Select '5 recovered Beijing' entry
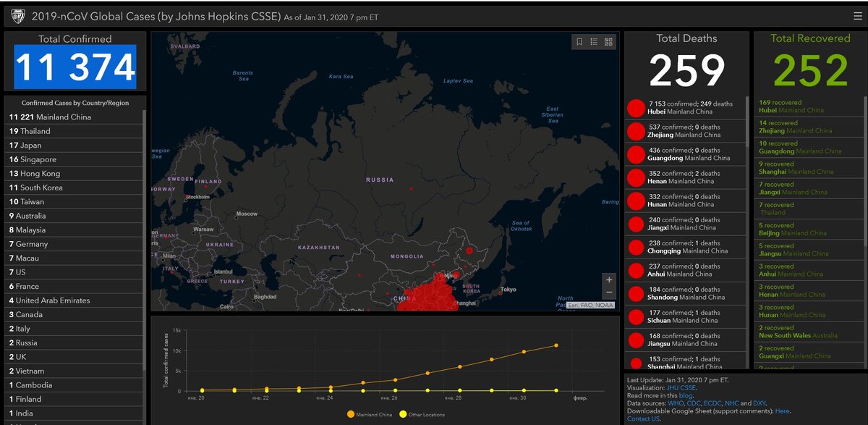 (808, 229)
